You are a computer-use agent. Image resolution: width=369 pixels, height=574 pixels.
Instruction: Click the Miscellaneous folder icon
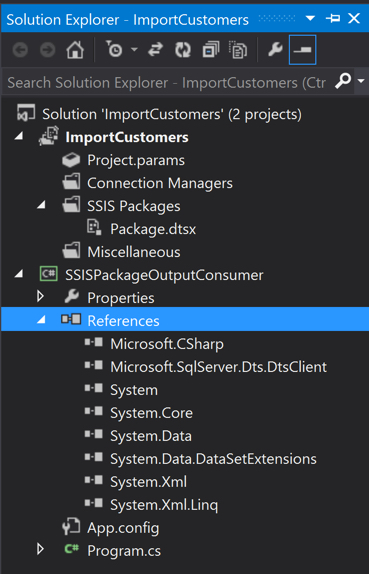tap(71, 251)
